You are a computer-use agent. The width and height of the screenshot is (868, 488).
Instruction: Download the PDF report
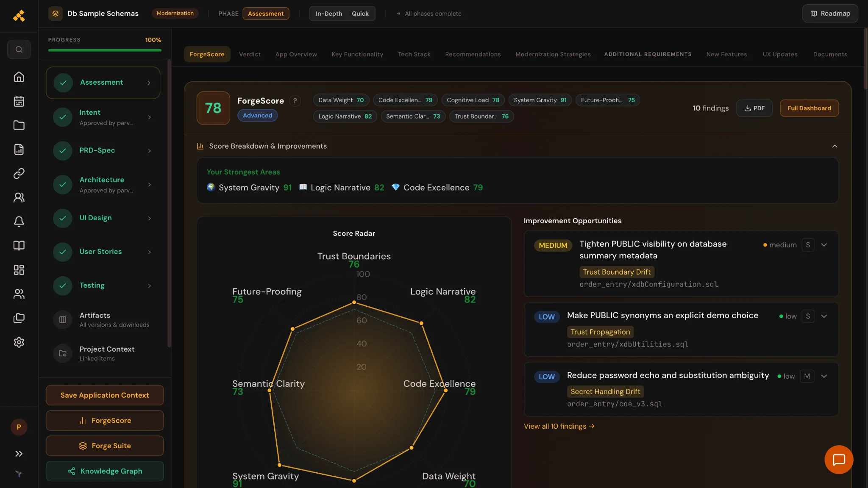754,108
